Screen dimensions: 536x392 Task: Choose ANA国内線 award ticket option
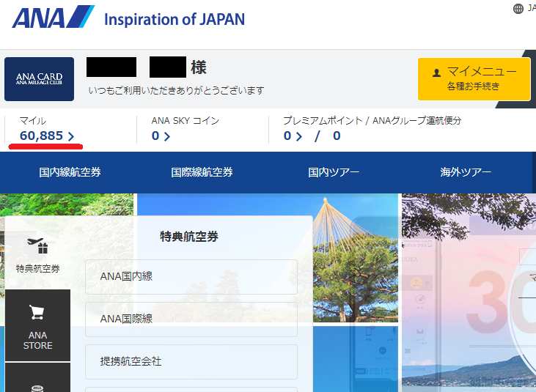pos(191,276)
